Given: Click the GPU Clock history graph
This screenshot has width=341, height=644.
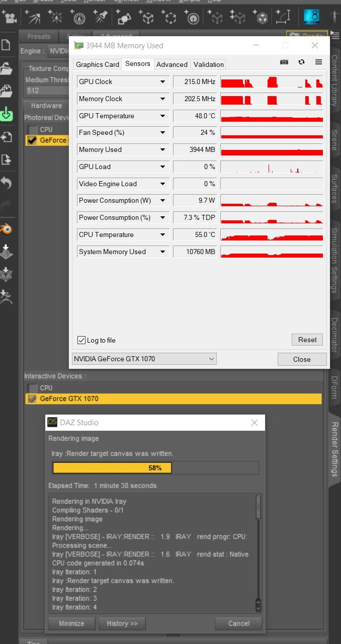Looking at the screenshot, I should point(272,82).
